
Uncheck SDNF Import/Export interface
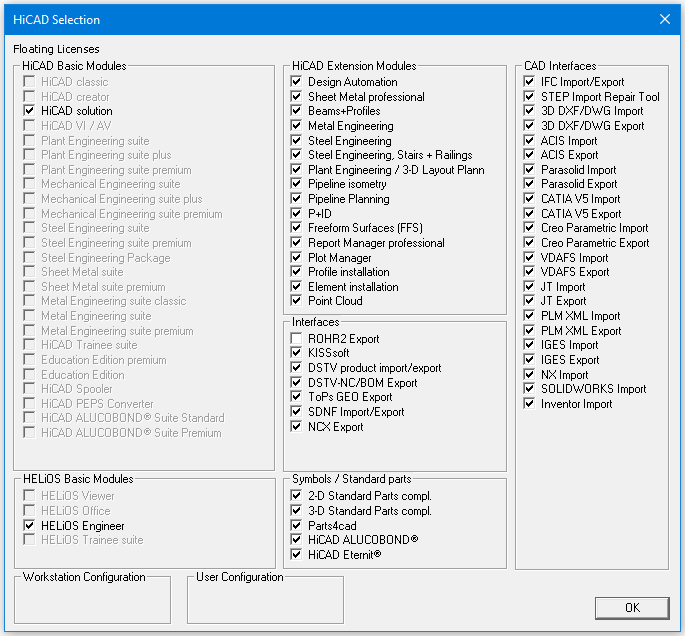[296, 411]
